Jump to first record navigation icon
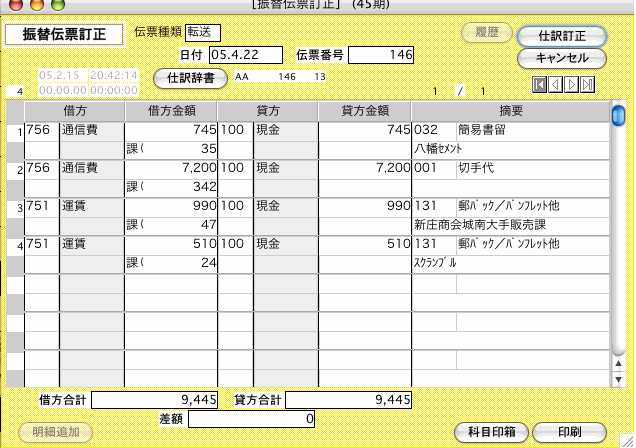The height and width of the screenshot is (448, 636). 540,85
